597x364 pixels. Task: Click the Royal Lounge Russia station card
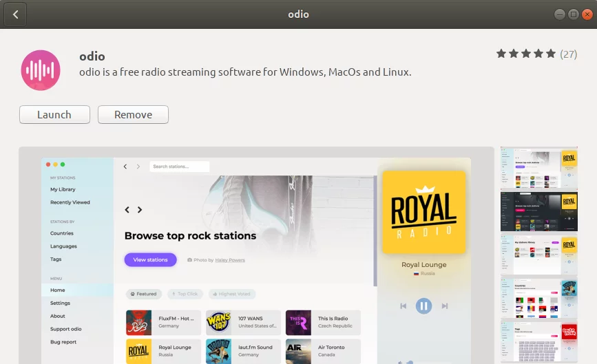163,351
